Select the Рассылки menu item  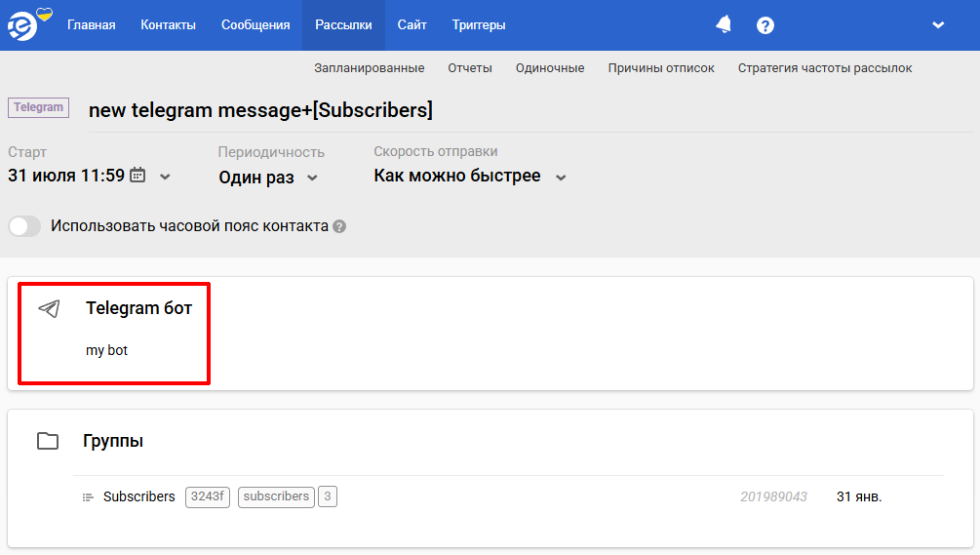click(x=344, y=25)
